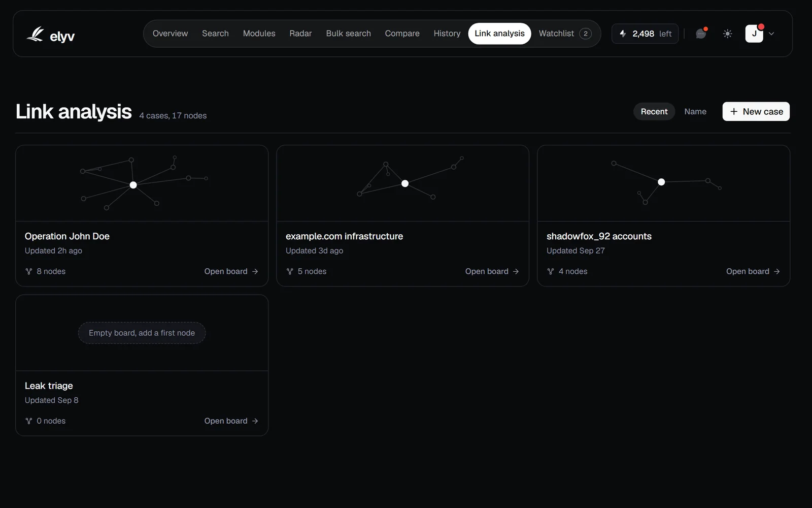
Task: Click the shadowfox_92 accounts graph preview
Action: [x=664, y=183]
